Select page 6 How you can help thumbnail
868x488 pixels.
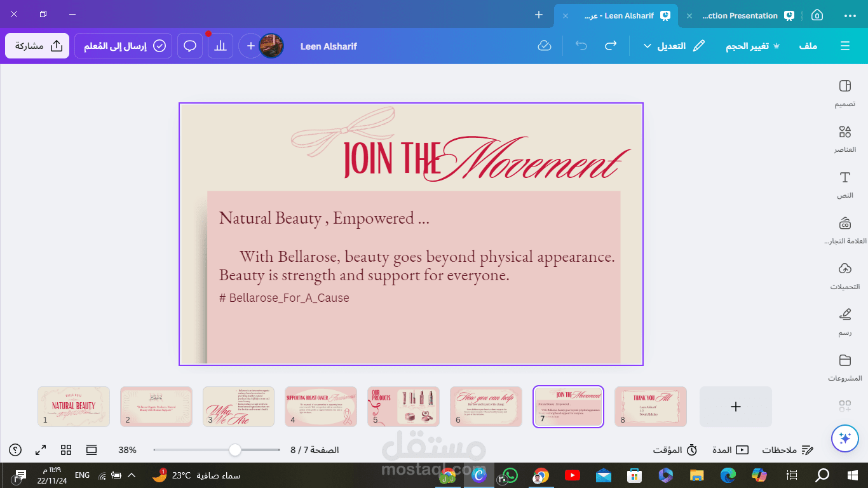point(486,407)
